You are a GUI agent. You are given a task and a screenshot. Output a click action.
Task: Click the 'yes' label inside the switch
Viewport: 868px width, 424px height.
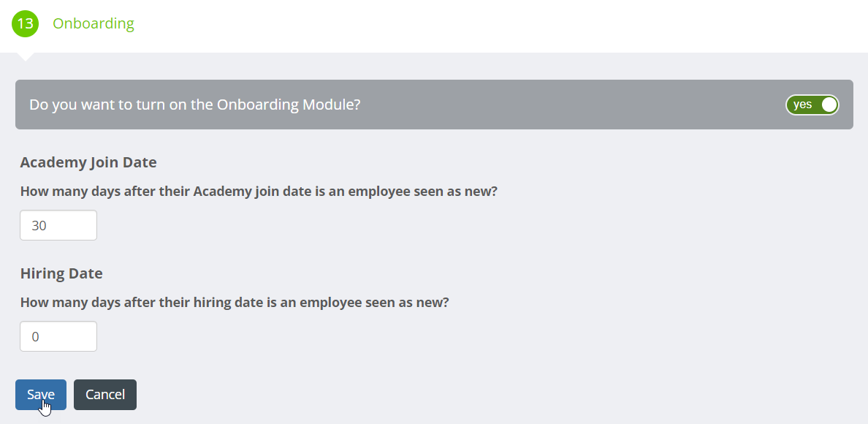coord(802,105)
